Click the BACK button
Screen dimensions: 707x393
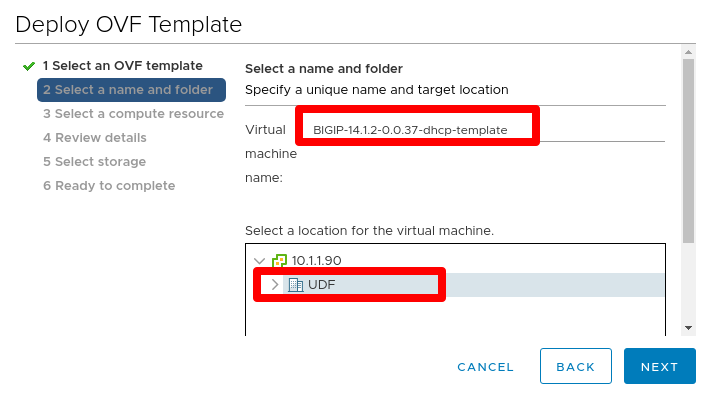click(576, 366)
